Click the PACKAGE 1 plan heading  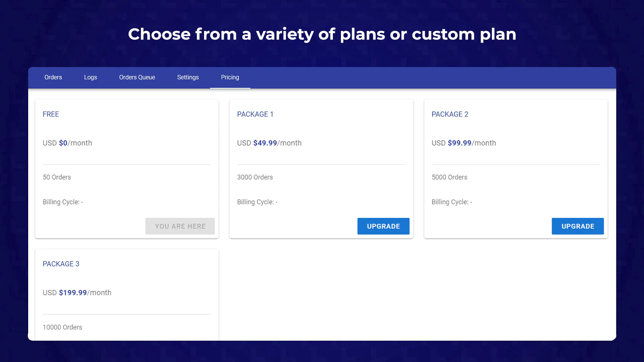click(x=255, y=114)
